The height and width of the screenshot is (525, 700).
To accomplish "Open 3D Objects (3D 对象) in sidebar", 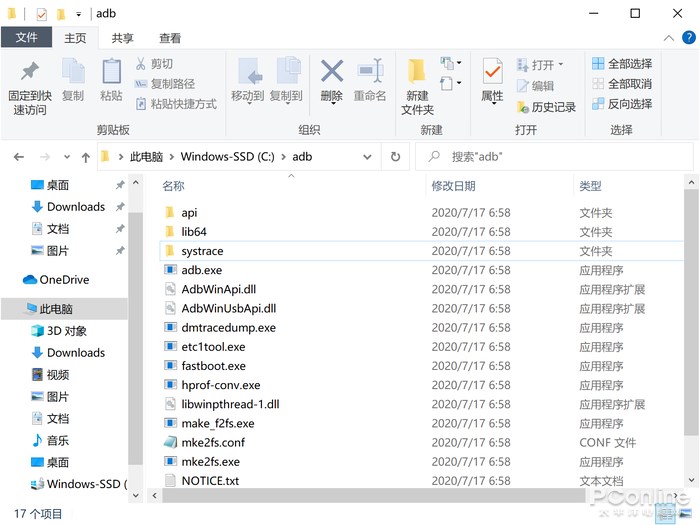I will coord(59,331).
